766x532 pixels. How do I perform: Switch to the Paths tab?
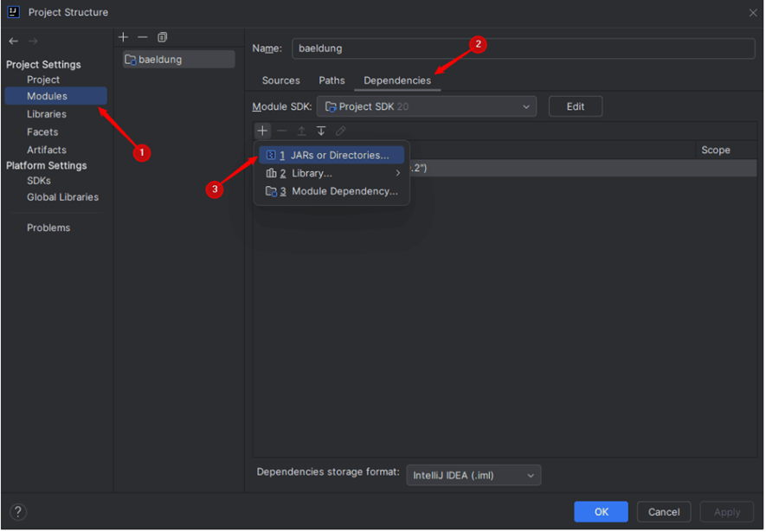332,80
